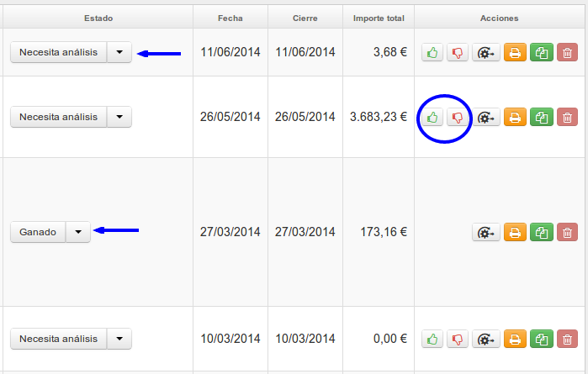
Task: Click thumbs-down for the 3.683,23 € row
Action: (457, 118)
